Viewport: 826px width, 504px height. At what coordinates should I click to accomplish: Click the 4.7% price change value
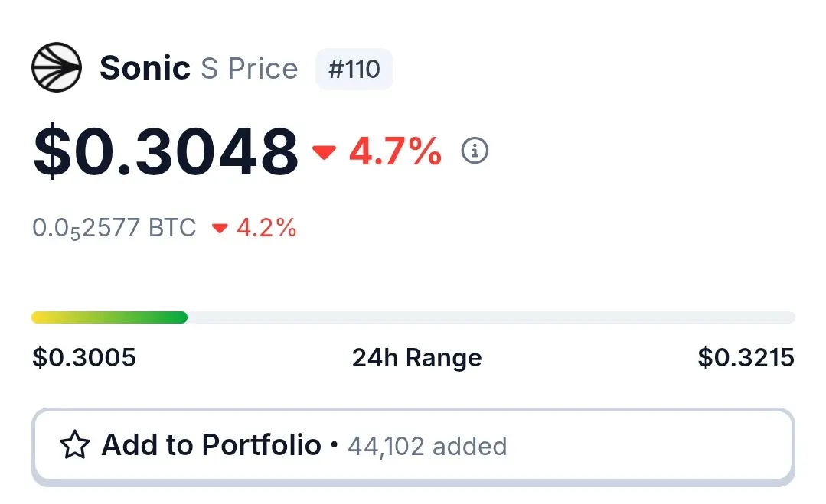[395, 151]
